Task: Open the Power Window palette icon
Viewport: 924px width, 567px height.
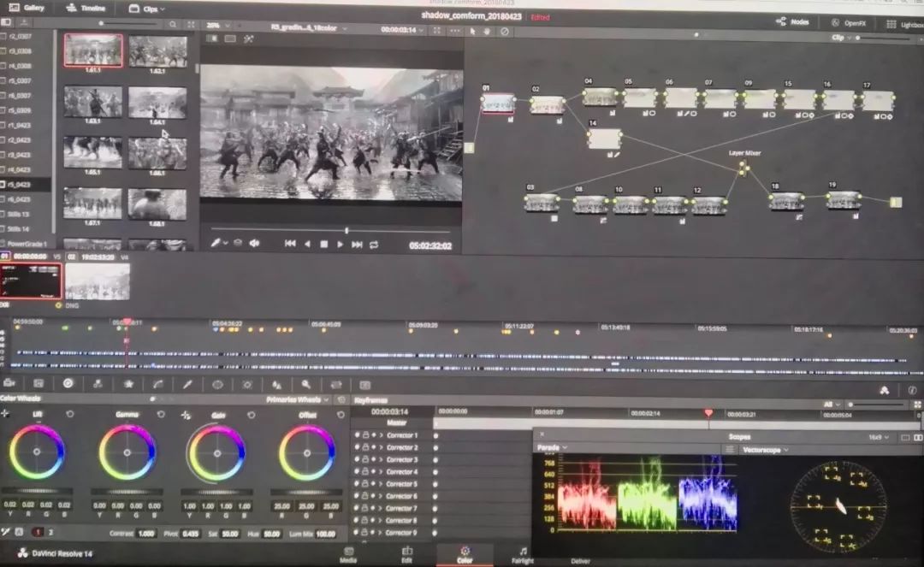Action: 217,385
